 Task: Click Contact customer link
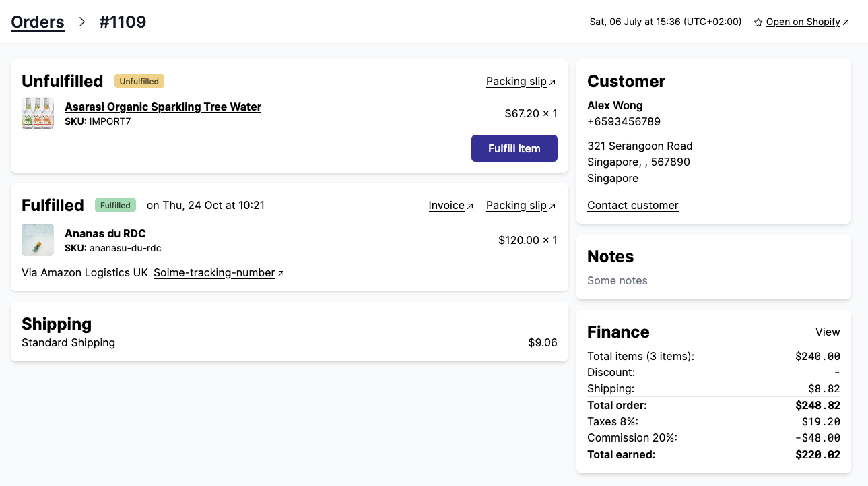pyautogui.click(x=632, y=206)
